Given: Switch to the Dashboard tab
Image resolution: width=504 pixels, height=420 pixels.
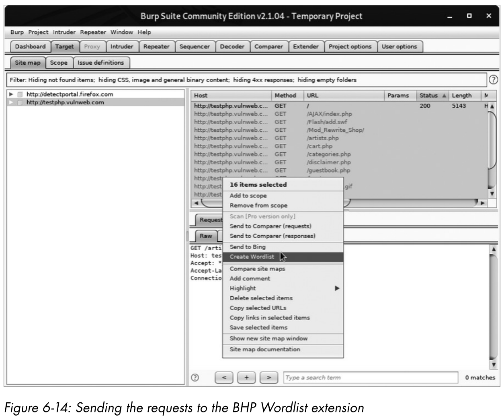Looking at the screenshot, I should [x=31, y=47].
